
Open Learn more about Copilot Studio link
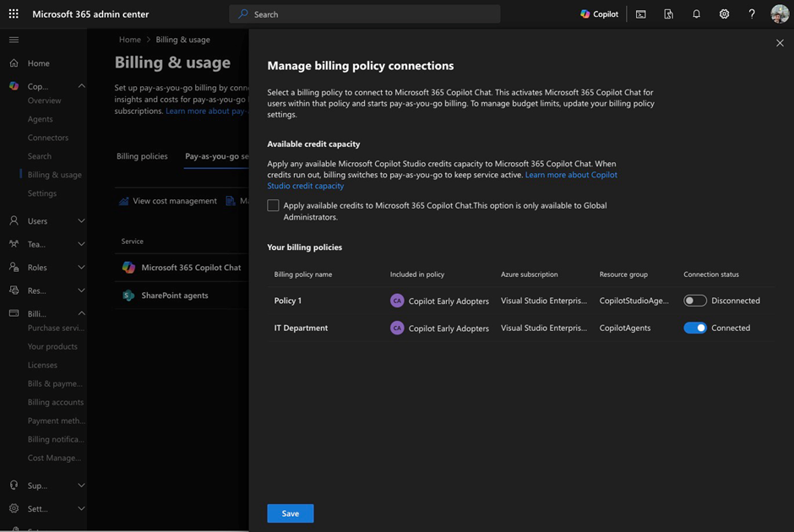click(570, 175)
